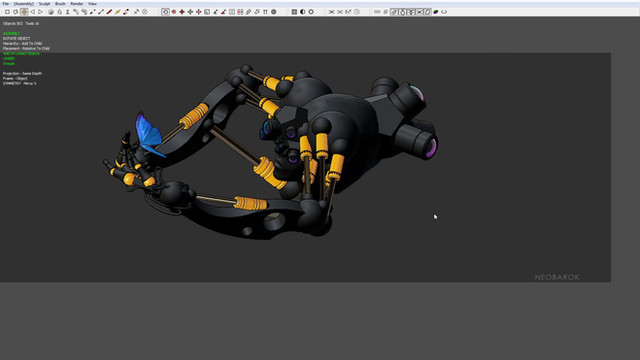Select the gray four-point move cross icon

[x=190, y=12]
